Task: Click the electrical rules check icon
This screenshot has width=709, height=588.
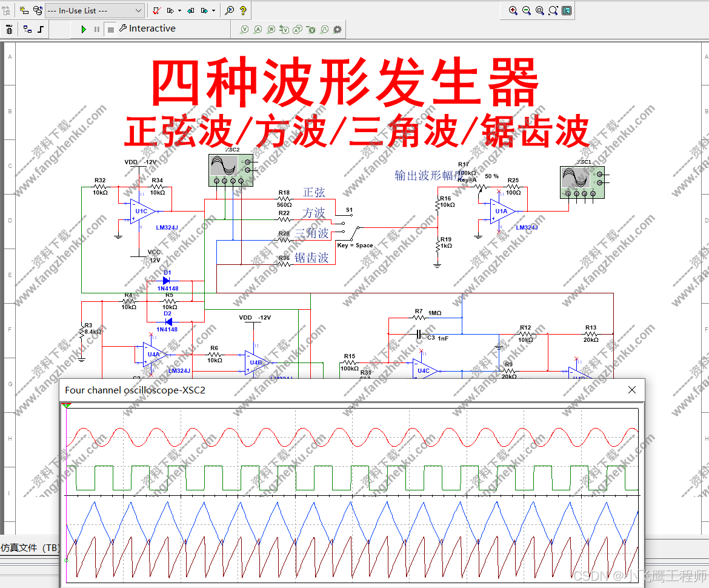Action: [157, 10]
